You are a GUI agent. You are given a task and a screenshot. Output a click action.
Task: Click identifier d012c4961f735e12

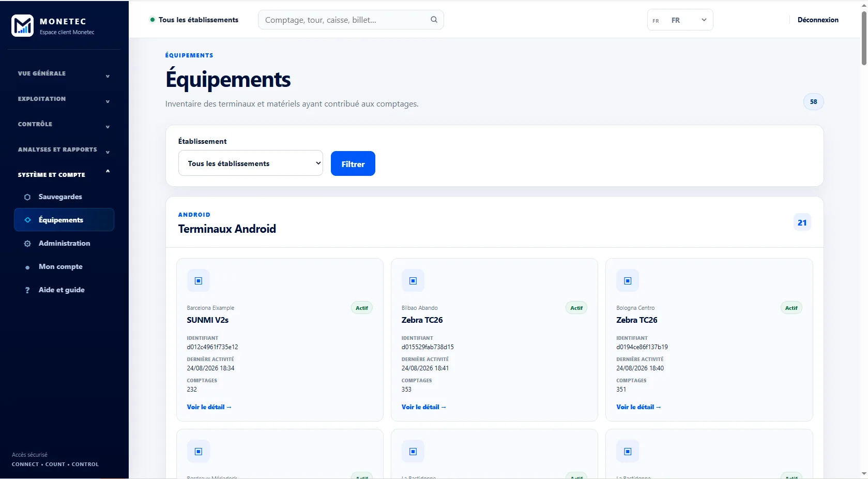coord(212,347)
